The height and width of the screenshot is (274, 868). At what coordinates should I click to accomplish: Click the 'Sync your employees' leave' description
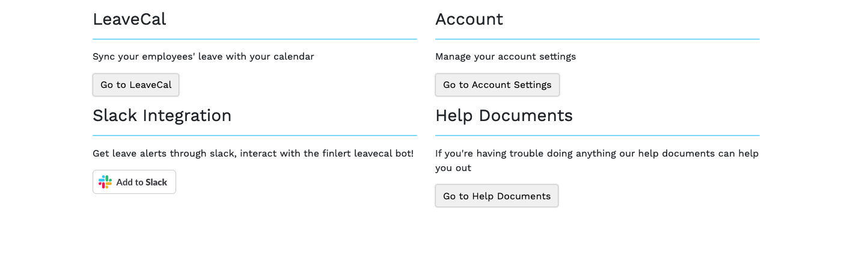tap(203, 57)
